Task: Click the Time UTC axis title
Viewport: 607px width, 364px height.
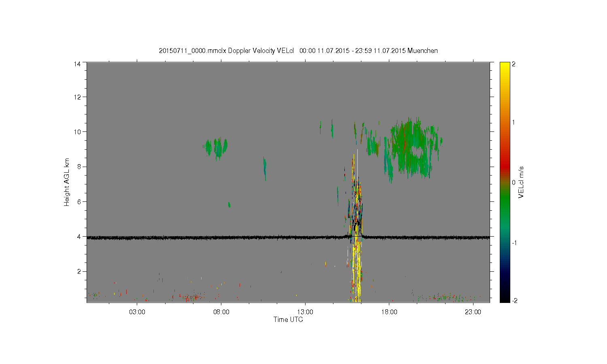Action: pyautogui.click(x=288, y=320)
